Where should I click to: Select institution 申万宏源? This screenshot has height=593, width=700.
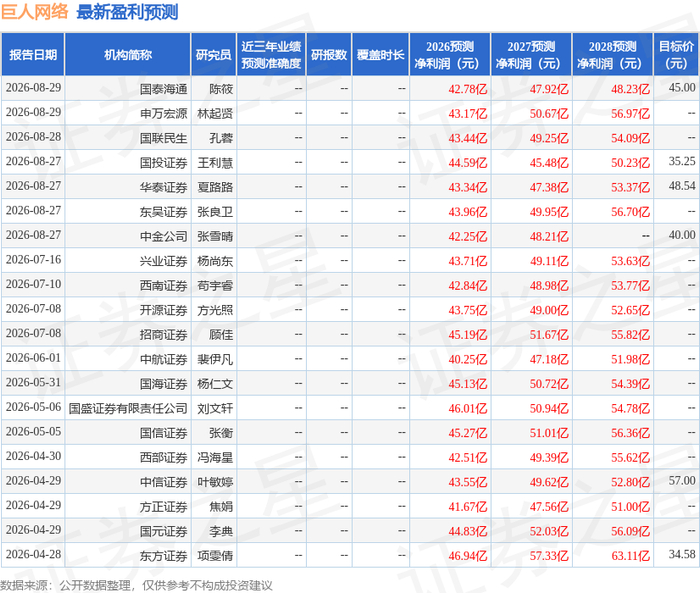(x=163, y=113)
